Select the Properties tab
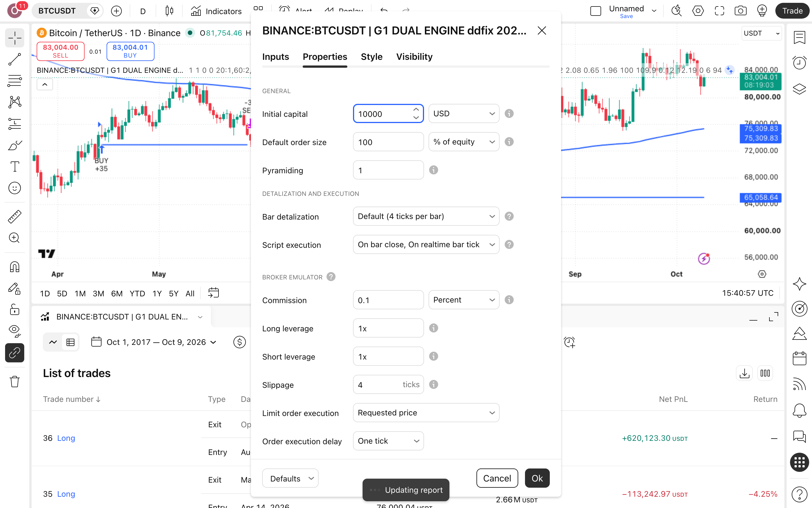812x508 pixels. tap(325, 56)
